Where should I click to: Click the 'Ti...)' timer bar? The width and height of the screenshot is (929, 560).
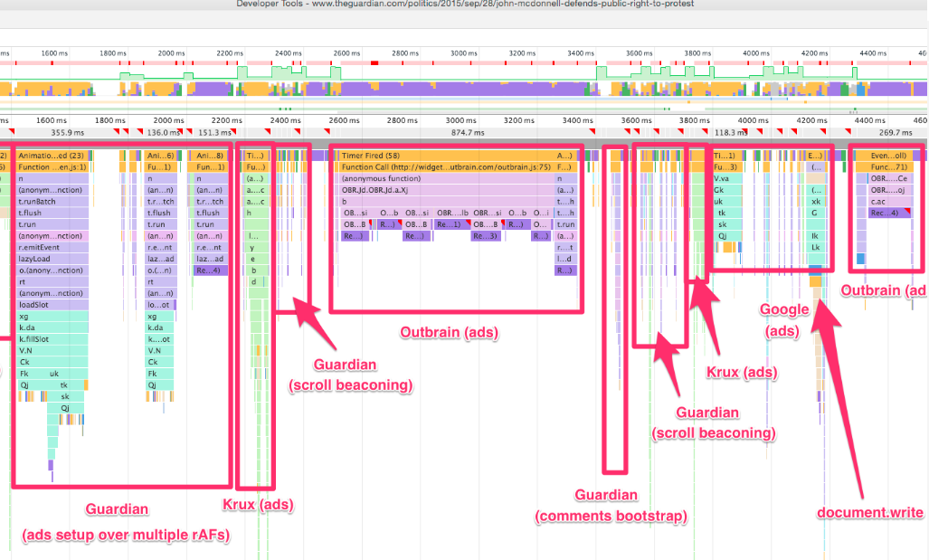256,156
